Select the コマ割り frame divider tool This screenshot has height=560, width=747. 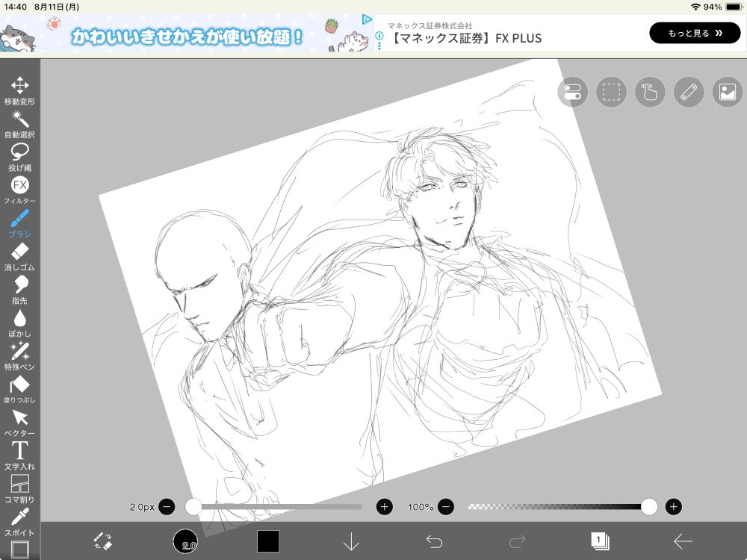click(x=19, y=489)
